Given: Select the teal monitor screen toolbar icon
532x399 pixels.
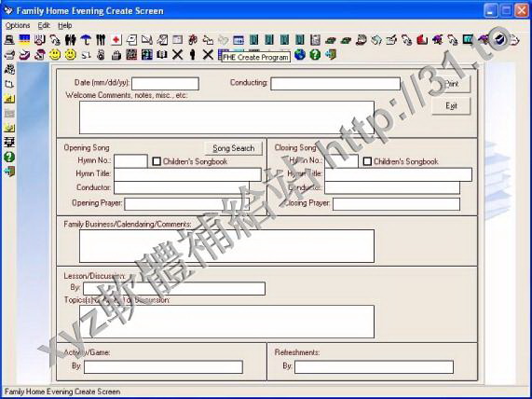Looking at the screenshot, I should click(468, 40).
